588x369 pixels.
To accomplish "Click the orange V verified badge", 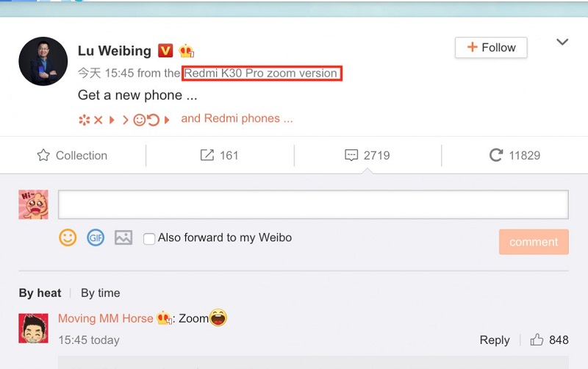I will 165,51.
